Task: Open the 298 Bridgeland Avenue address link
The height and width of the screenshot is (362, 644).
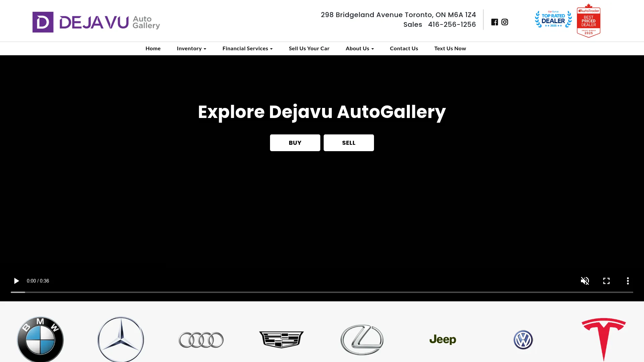Action: point(398,15)
